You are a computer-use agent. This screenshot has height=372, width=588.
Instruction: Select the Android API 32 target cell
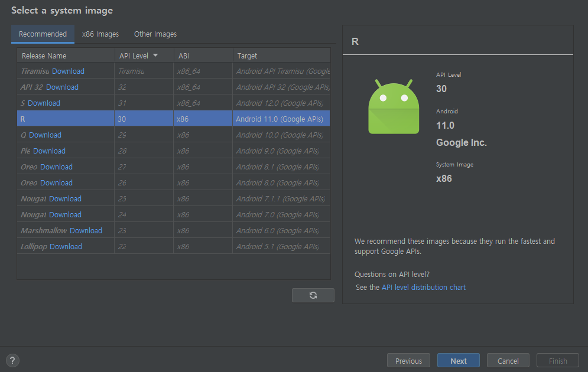tap(281, 87)
